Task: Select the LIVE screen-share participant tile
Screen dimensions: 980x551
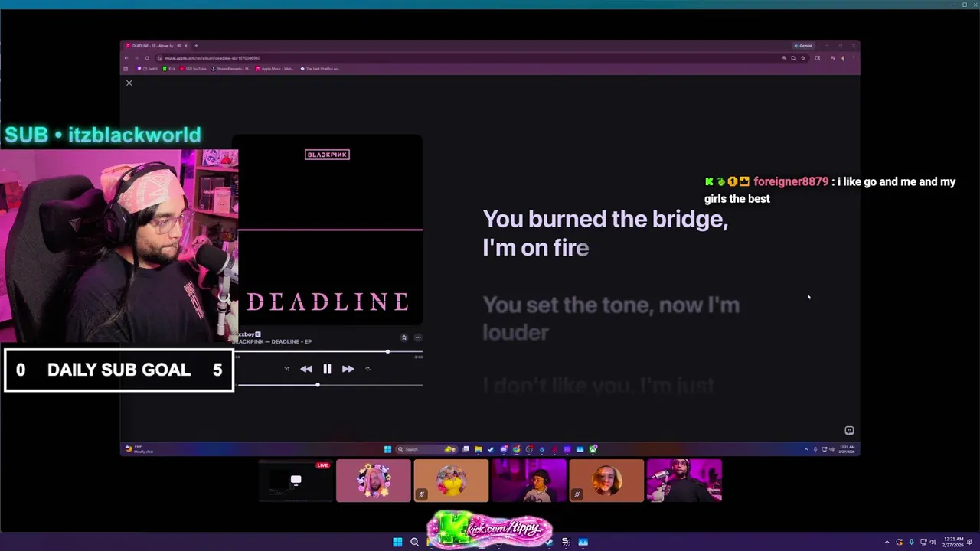Action: tap(296, 481)
